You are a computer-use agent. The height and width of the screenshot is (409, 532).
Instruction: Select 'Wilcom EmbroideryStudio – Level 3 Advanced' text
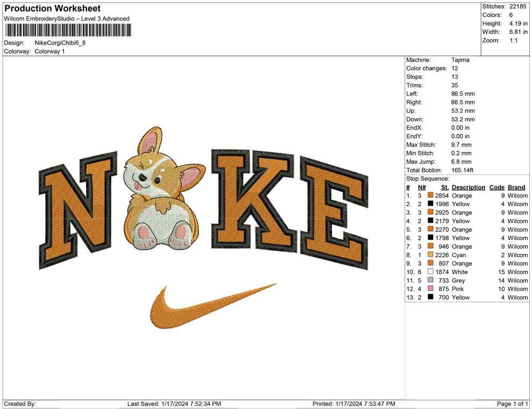click(x=67, y=19)
